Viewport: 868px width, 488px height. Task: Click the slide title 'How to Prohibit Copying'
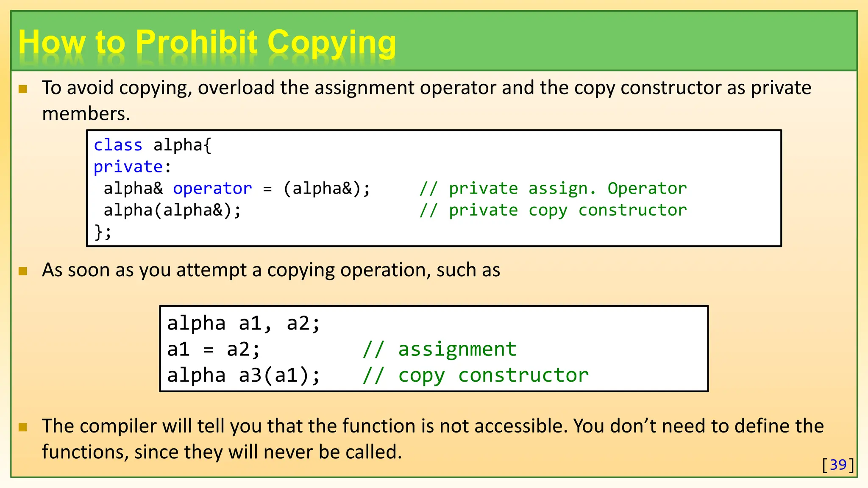click(x=207, y=43)
